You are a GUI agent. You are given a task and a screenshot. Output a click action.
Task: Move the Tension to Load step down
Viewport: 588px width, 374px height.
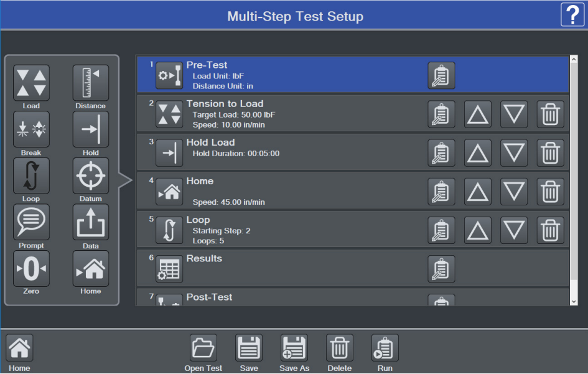(514, 115)
